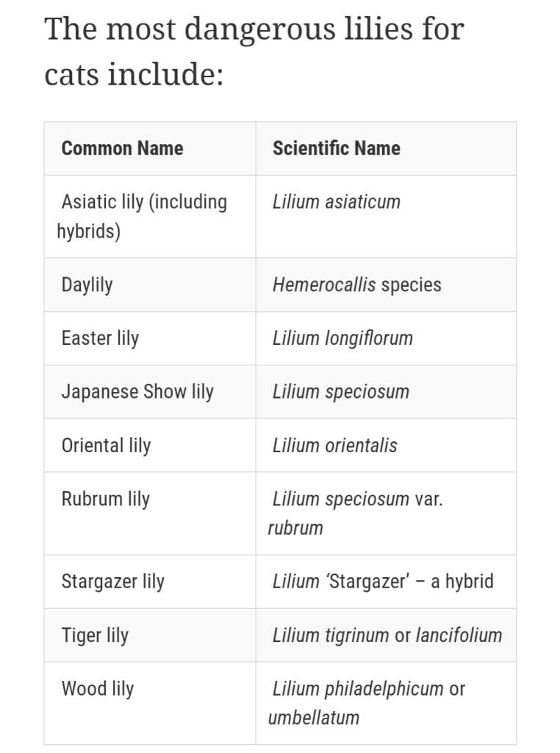The height and width of the screenshot is (753, 560).
Task: Click the Lilium asiaticum cell
Action: coord(336,201)
